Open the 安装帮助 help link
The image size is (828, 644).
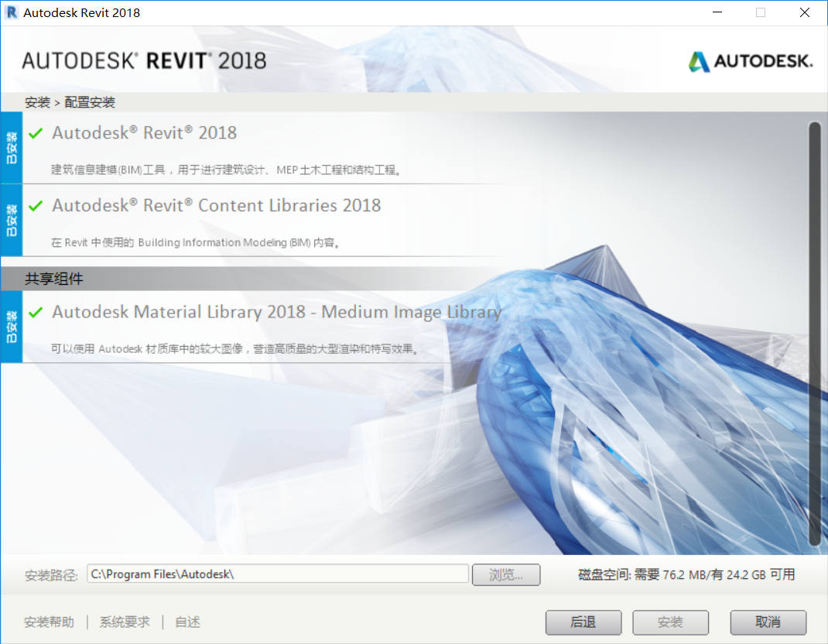(49, 621)
